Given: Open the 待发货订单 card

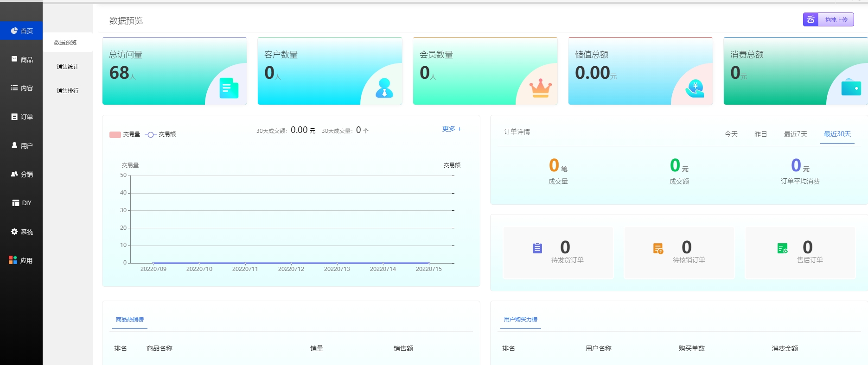Looking at the screenshot, I should pos(558,252).
